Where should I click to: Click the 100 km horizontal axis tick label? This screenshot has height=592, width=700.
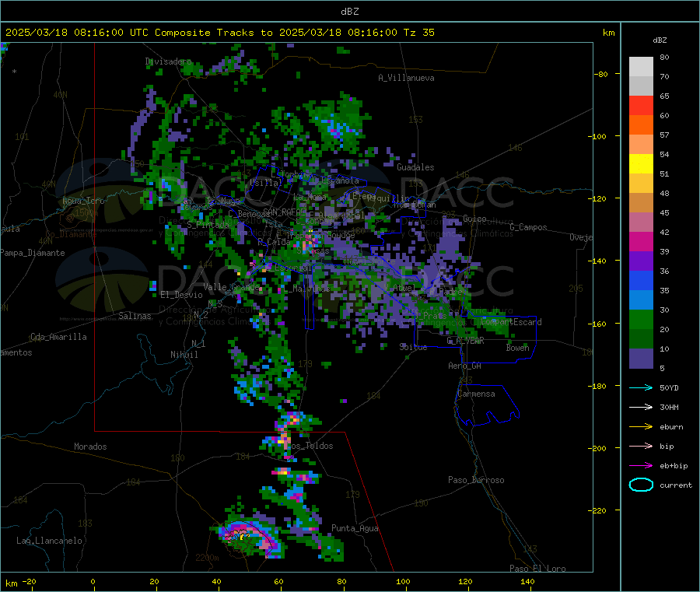[403, 581]
